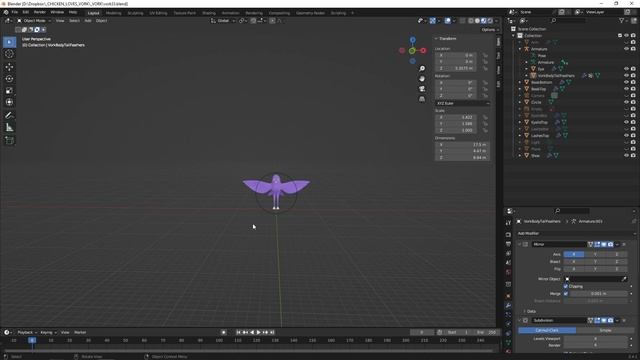The height and width of the screenshot is (360, 640).
Task: Switch orthographic/perspective grid icon
Action: (422, 99)
